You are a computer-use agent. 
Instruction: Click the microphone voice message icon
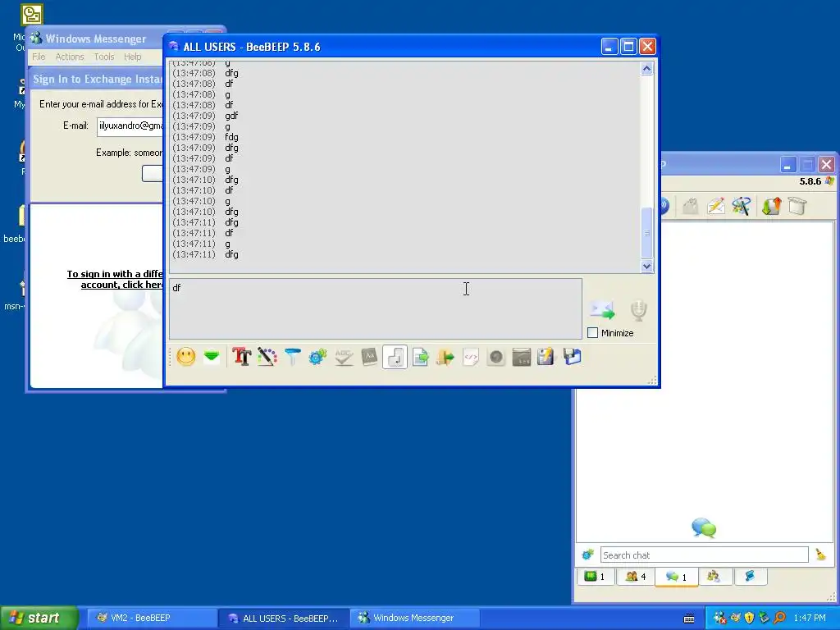(638, 310)
